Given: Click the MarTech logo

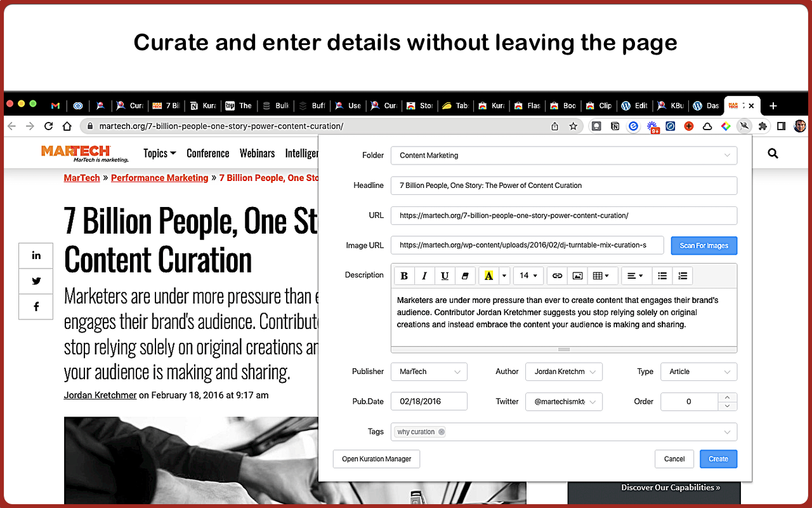Looking at the screenshot, I should pos(85,153).
